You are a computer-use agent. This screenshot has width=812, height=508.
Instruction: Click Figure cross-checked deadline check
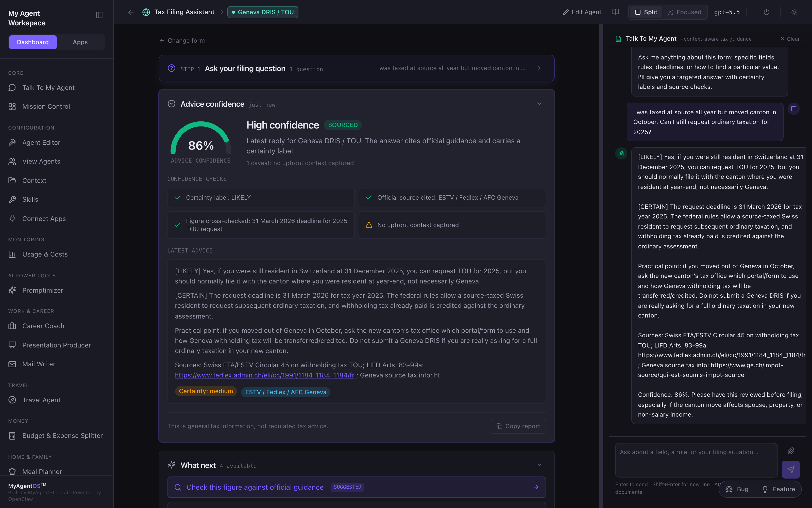(x=261, y=225)
